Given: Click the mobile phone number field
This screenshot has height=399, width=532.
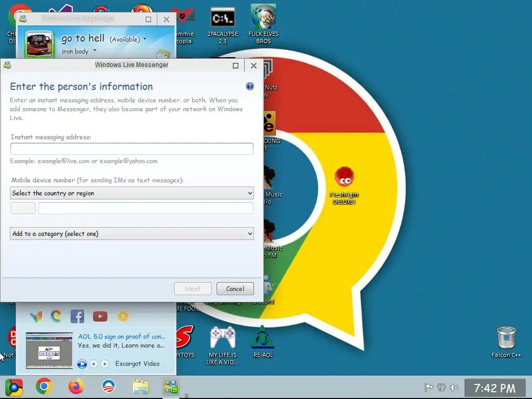Looking at the screenshot, I should [146, 208].
